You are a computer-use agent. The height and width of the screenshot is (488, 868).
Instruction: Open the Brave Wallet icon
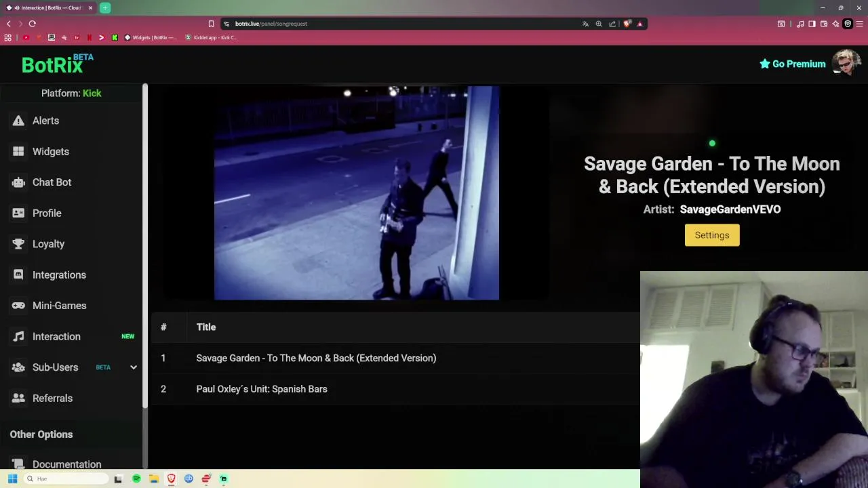click(x=824, y=24)
